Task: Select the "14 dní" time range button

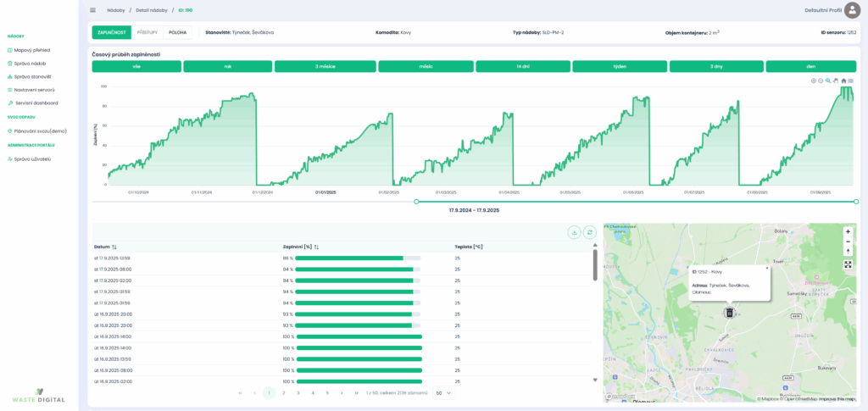Action: coord(522,66)
